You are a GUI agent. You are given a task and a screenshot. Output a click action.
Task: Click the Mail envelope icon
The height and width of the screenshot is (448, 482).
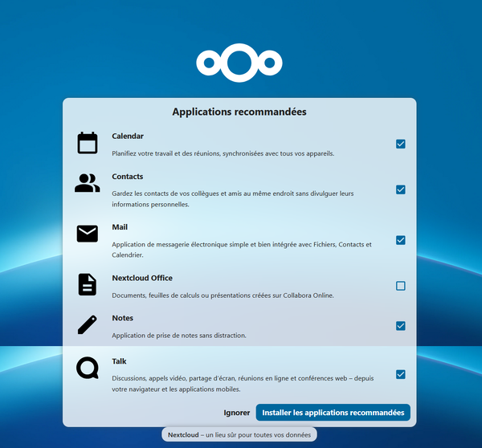88,234
